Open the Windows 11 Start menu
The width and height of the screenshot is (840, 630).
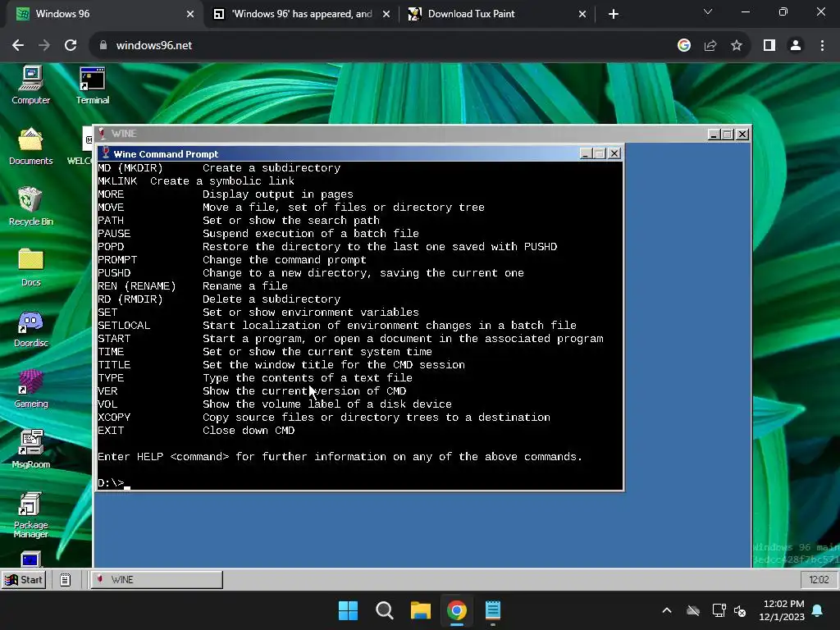coord(348,610)
